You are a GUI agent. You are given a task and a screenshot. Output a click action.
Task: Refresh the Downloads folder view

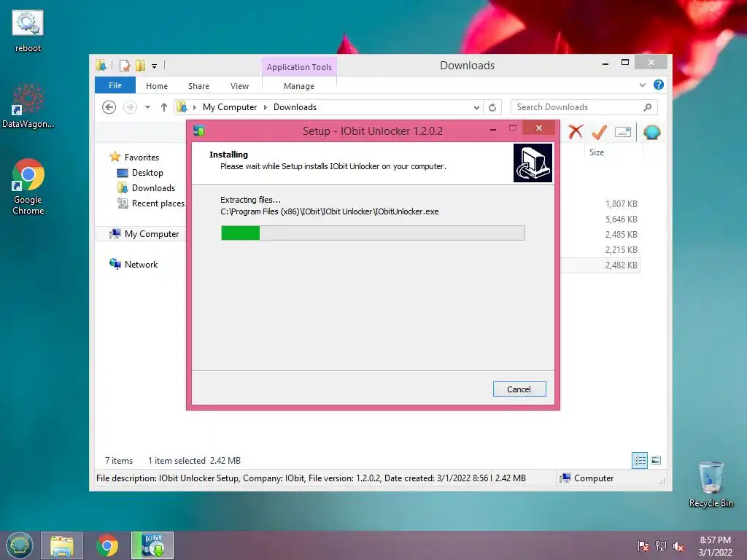pos(492,108)
